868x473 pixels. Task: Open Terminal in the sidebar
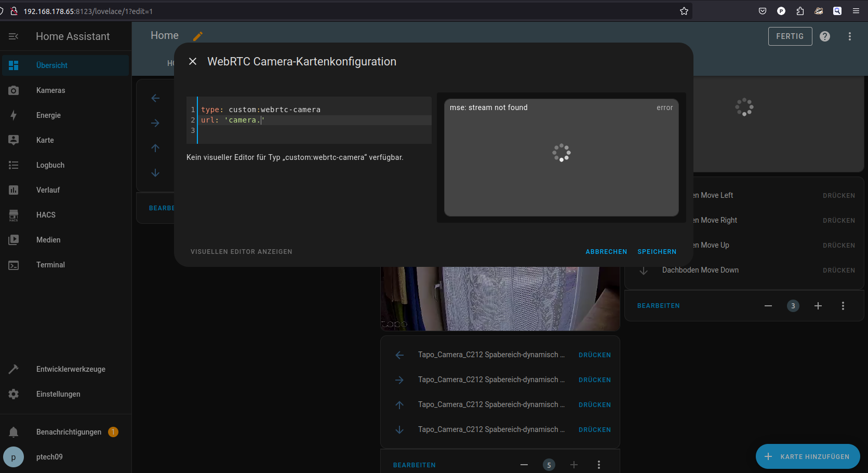50,265
